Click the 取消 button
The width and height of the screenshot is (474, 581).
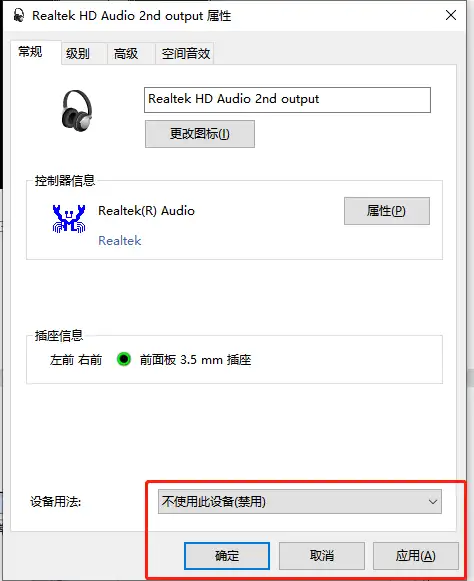(x=322, y=556)
